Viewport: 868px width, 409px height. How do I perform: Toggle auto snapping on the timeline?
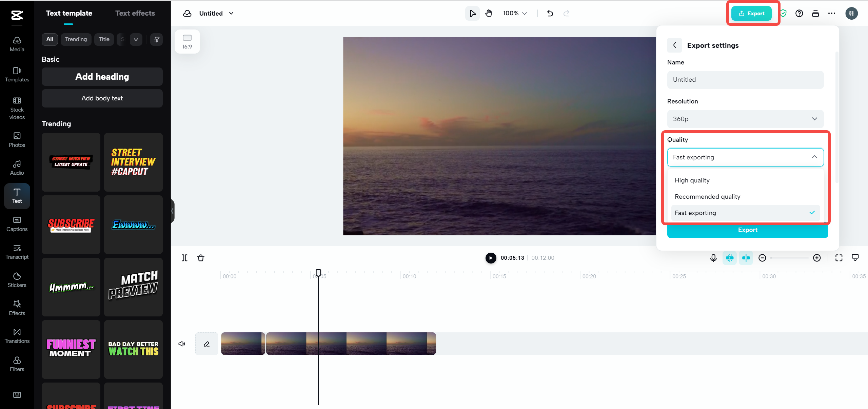746,258
